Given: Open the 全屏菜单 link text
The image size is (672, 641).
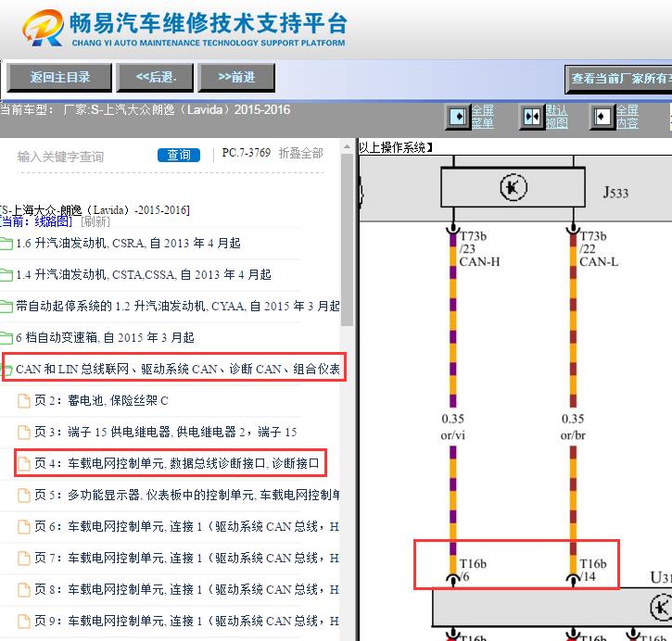Looking at the screenshot, I should click(x=483, y=117).
